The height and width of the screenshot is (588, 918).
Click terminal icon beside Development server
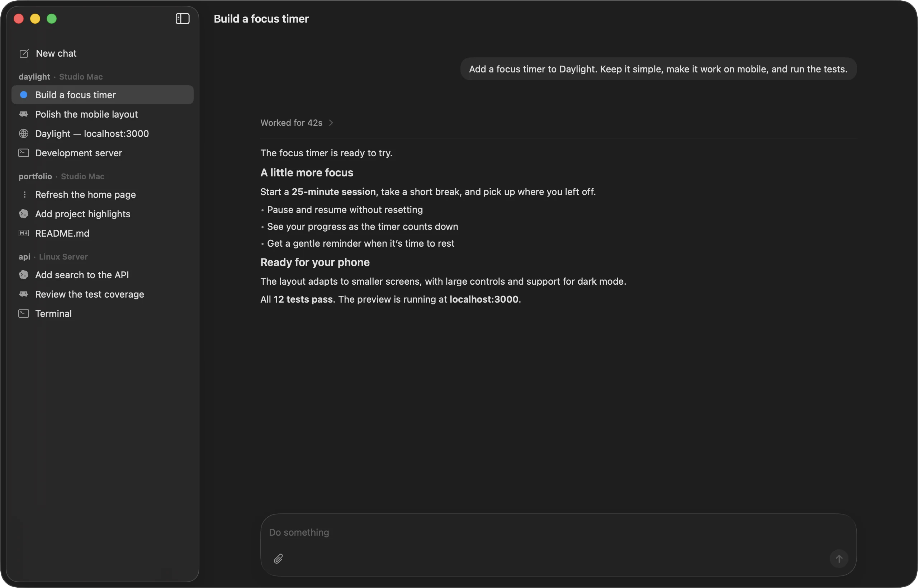(24, 153)
